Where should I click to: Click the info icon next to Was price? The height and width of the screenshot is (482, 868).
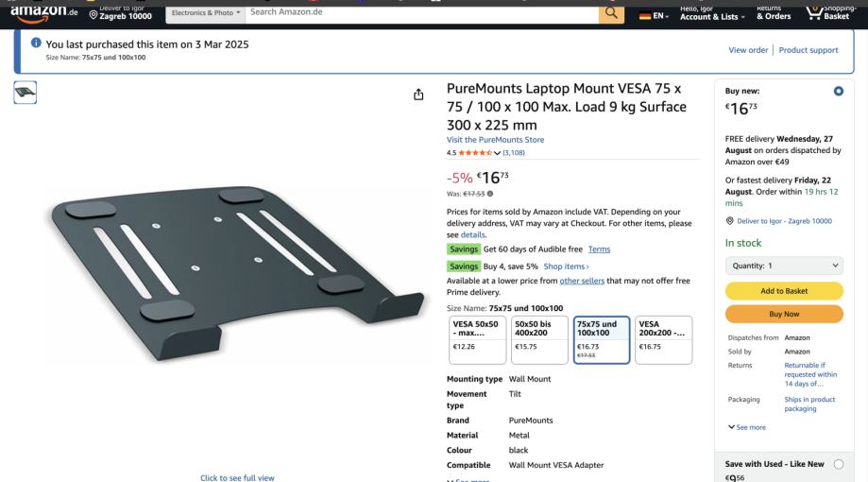[x=490, y=194]
